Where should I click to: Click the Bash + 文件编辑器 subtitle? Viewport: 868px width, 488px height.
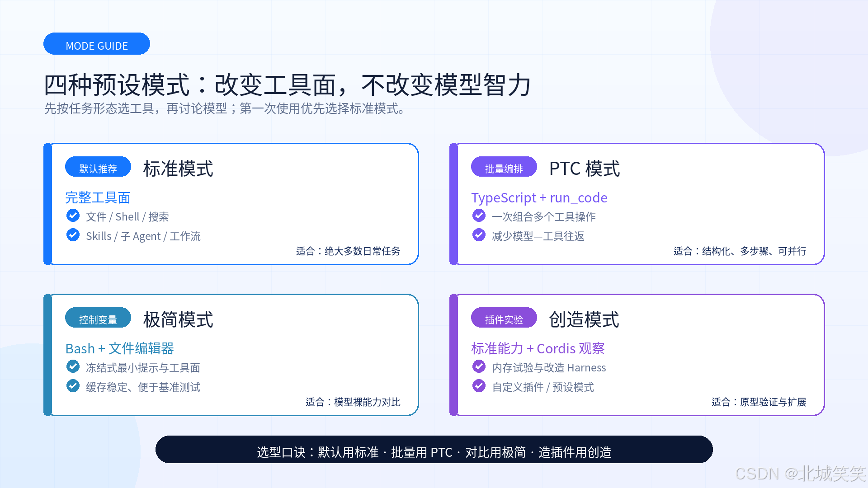click(x=120, y=348)
